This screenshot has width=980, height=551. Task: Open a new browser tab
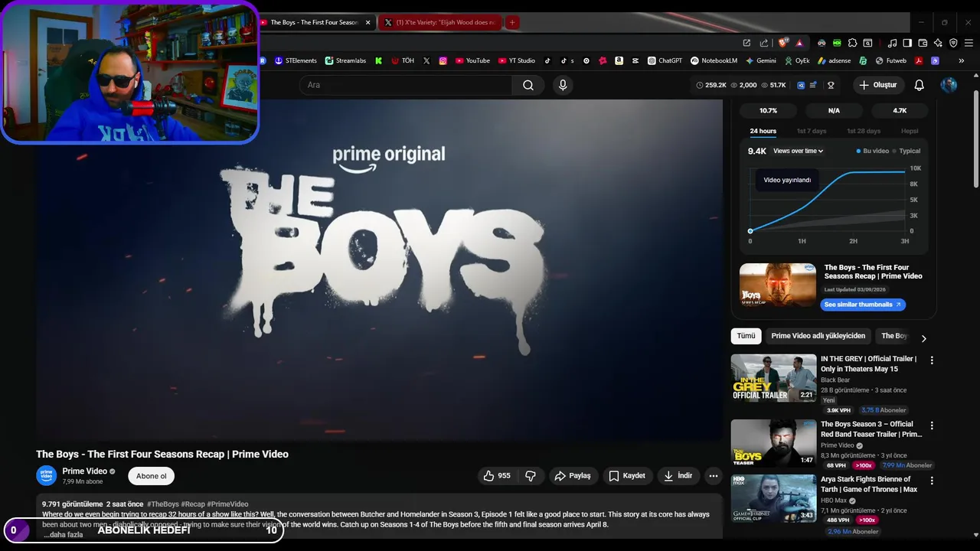tap(512, 22)
